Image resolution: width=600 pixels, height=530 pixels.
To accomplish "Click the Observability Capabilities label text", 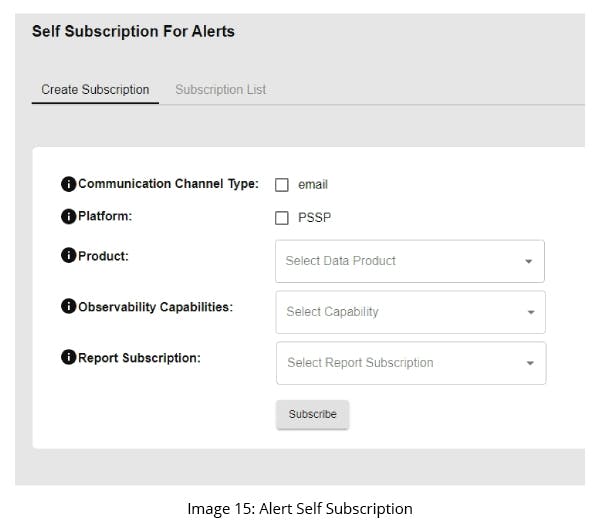I will (155, 307).
